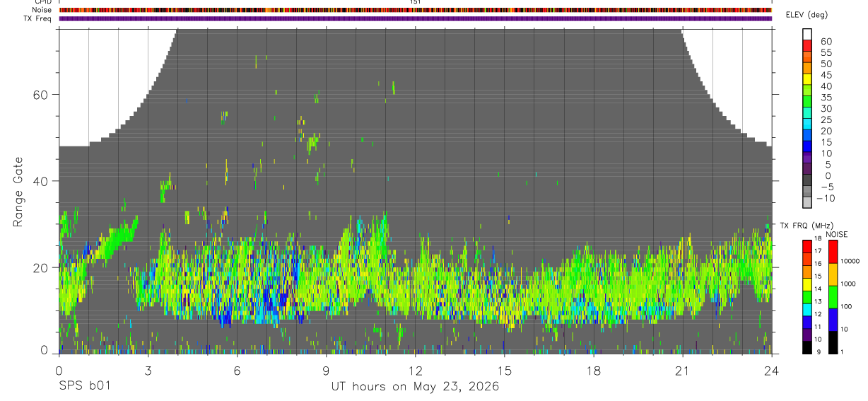868x401 pixels.
Task: Click the blue swatch in the NOISE colorbar
Action: pyautogui.click(x=833, y=320)
